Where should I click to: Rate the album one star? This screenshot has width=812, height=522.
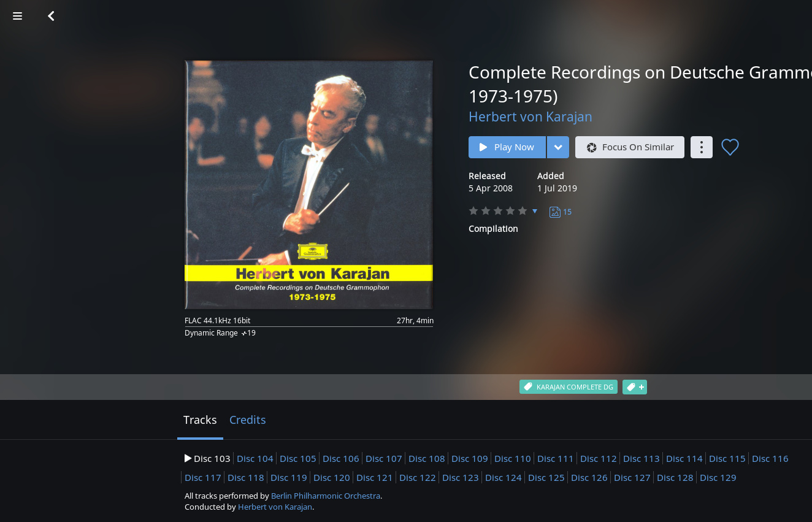point(473,211)
